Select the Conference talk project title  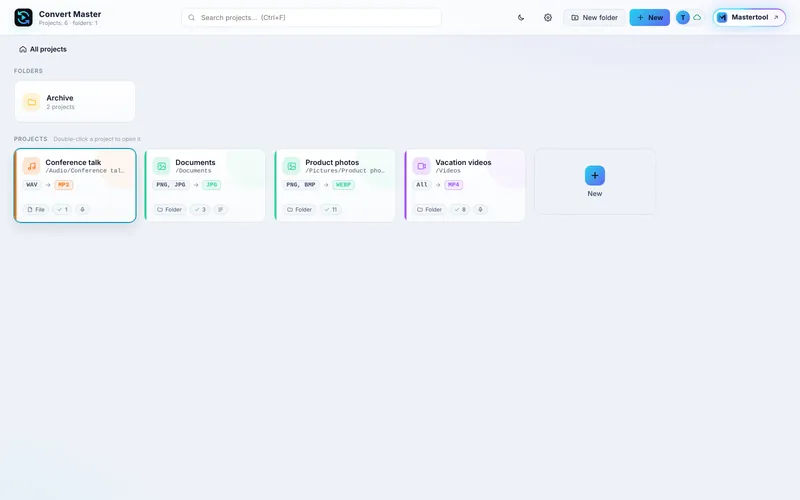click(x=73, y=162)
